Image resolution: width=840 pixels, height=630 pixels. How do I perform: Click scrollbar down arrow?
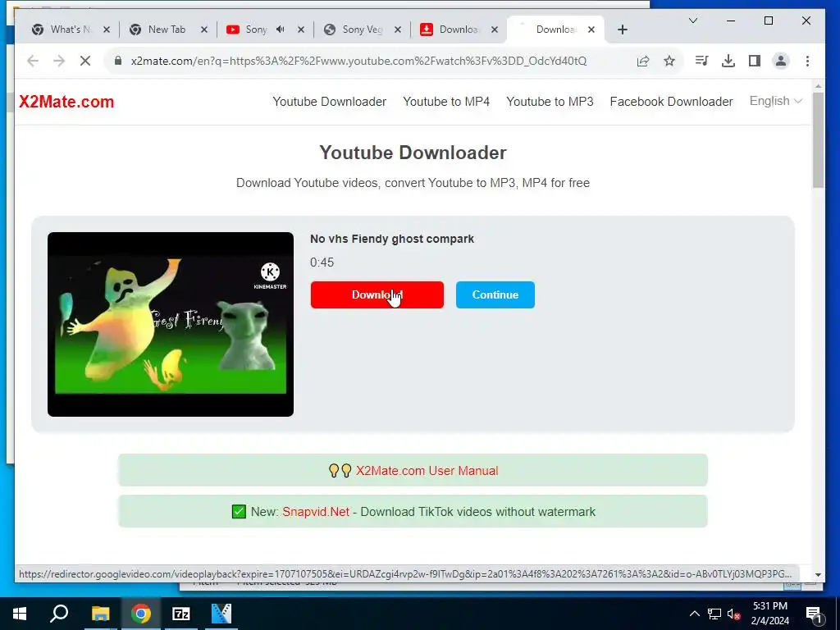click(x=818, y=575)
